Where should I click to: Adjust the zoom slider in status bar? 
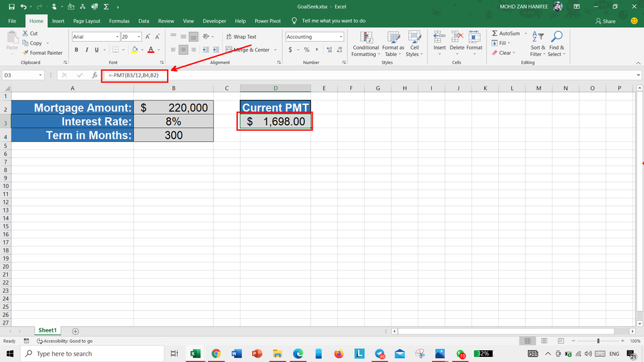598,341
